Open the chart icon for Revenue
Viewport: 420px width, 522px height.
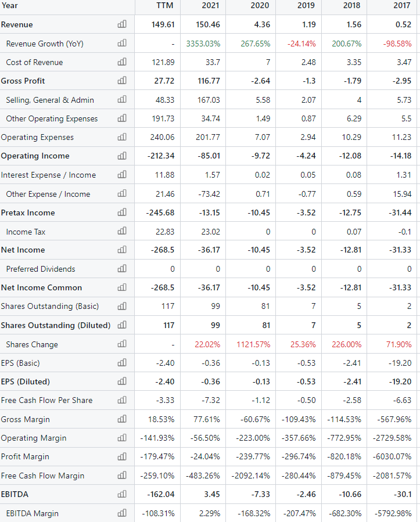click(122, 24)
